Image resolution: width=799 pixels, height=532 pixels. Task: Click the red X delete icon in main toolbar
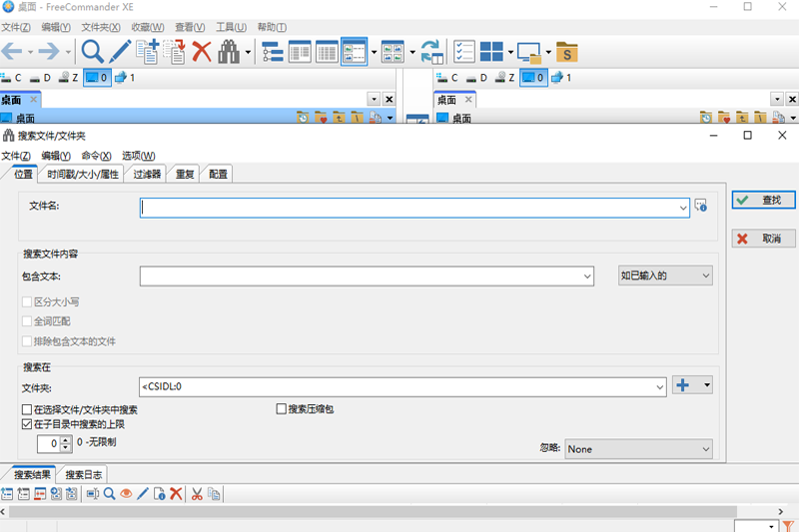coord(202,52)
